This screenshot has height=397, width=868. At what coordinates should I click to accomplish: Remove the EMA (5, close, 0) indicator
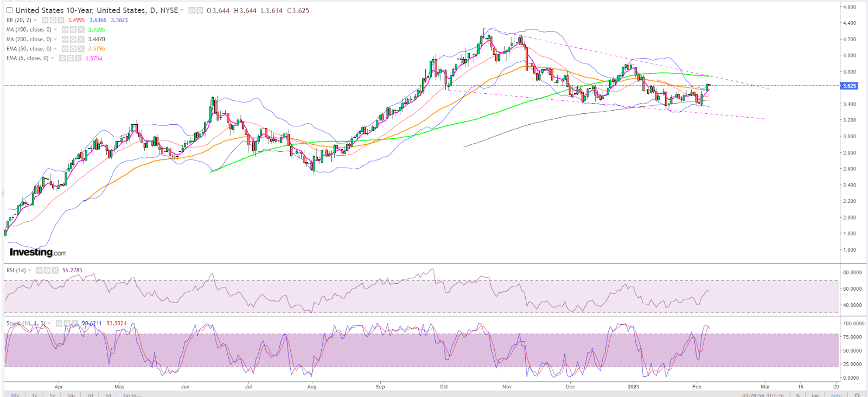tap(79, 58)
